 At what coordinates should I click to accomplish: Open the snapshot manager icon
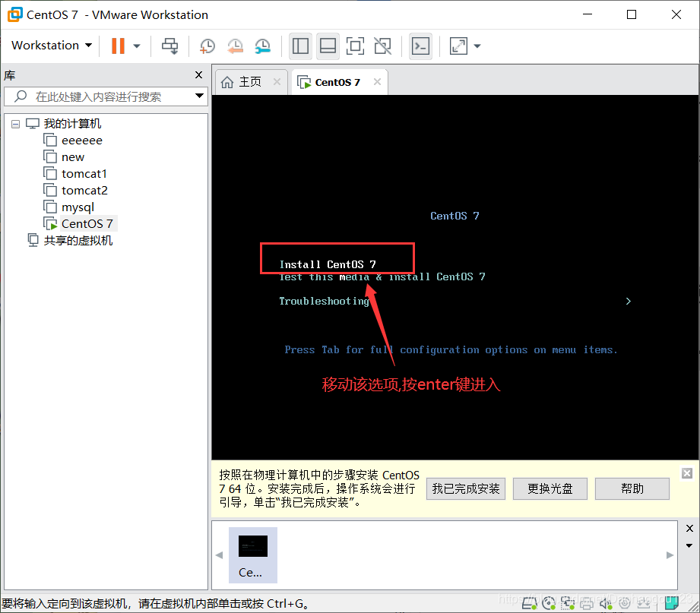coord(263,46)
